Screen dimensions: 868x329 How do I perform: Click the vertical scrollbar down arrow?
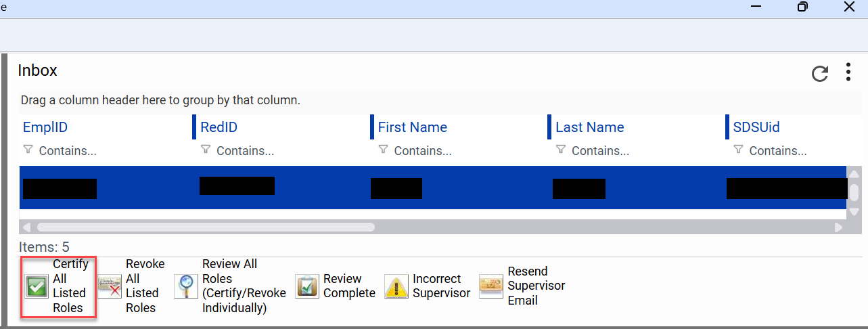tap(854, 212)
